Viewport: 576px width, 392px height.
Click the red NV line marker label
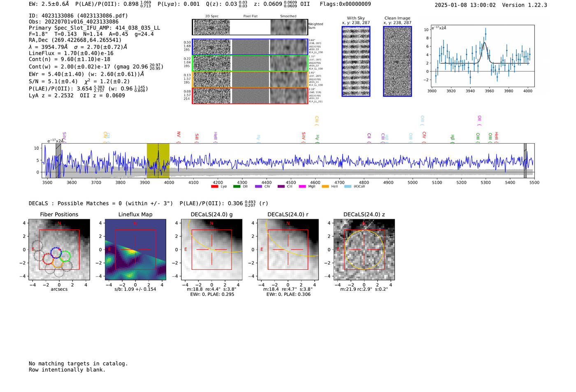[x=179, y=135]
